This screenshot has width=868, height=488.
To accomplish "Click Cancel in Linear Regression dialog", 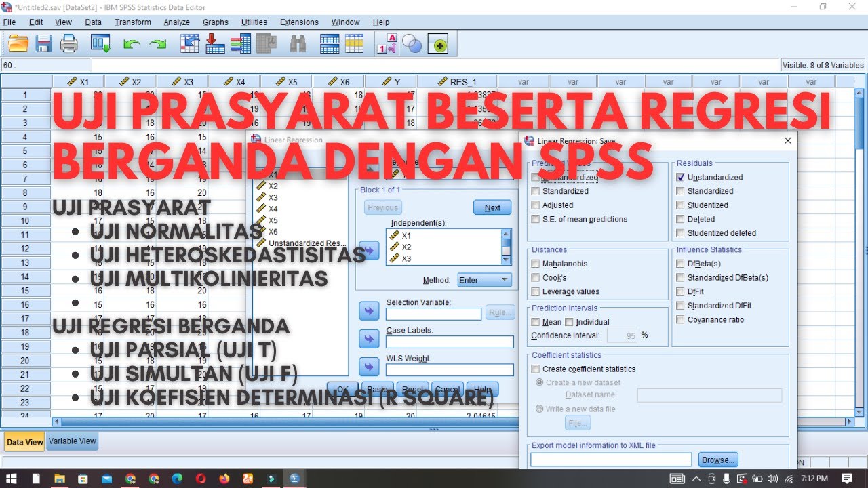I will click(448, 390).
